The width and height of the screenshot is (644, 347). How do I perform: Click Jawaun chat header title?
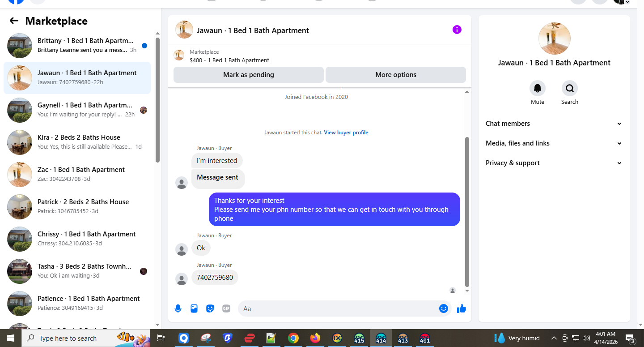pos(253,30)
